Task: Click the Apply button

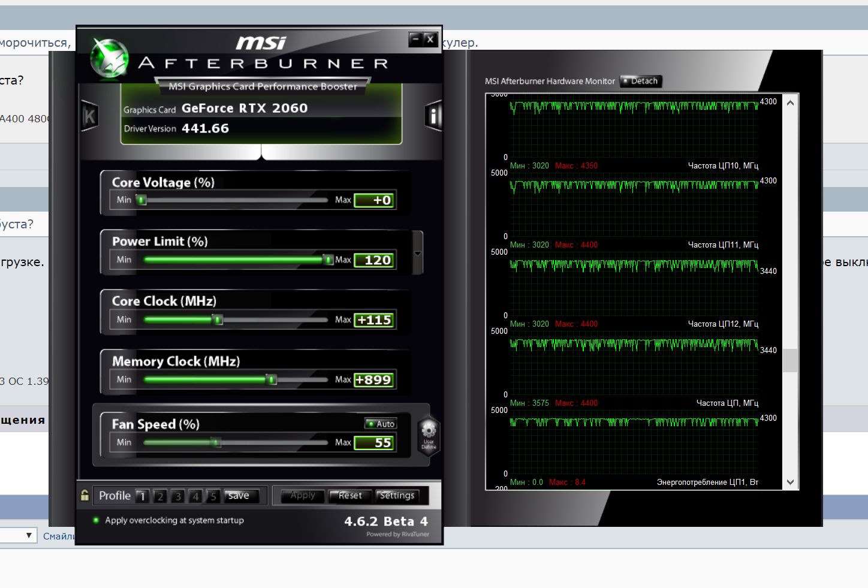Action: (303, 496)
